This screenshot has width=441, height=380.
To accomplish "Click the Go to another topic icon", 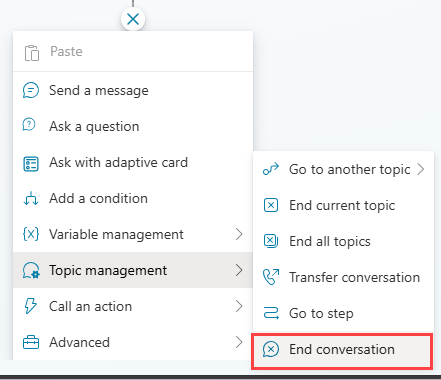I will click(271, 169).
